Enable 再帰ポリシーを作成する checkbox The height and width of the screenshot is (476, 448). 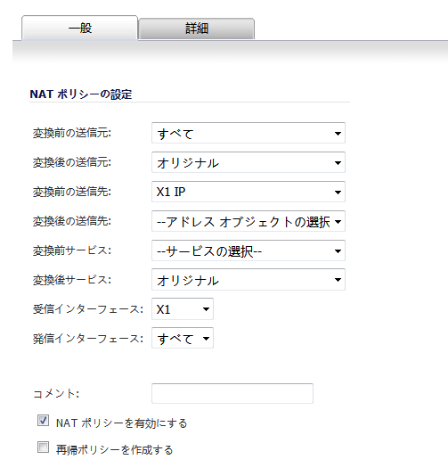[x=43, y=447]
